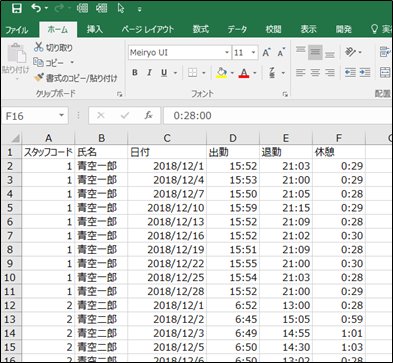Open the underline style dropdown arrow
The width and height of the screenshot is (393, 363).
click(x=175, y=73)
